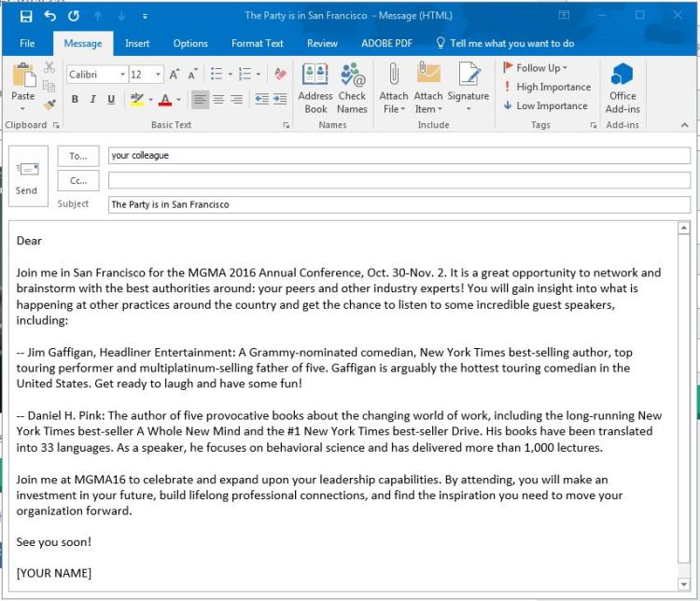700x601 pixels.
Task: Undo the last action
Action: coord(50,17)
